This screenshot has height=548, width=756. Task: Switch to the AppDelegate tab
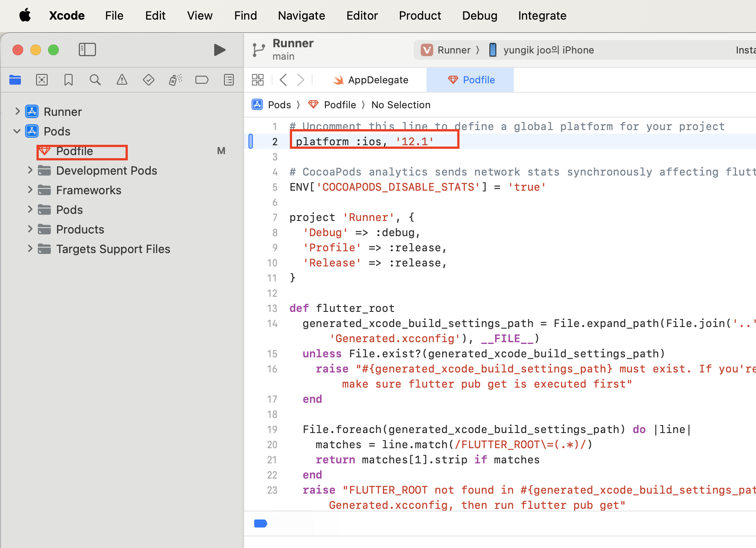point(371,80)
